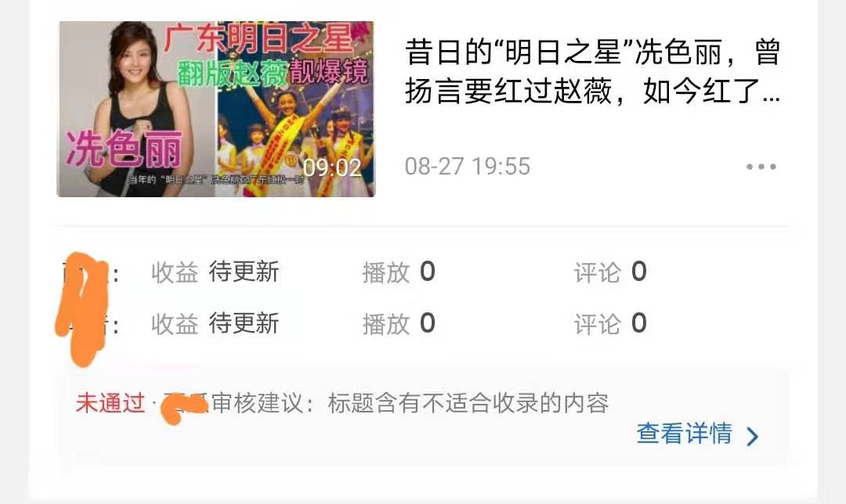Tap the orange scribble over the row labels
The width and height of the screenshot is (846, 504).
(82, 308)
